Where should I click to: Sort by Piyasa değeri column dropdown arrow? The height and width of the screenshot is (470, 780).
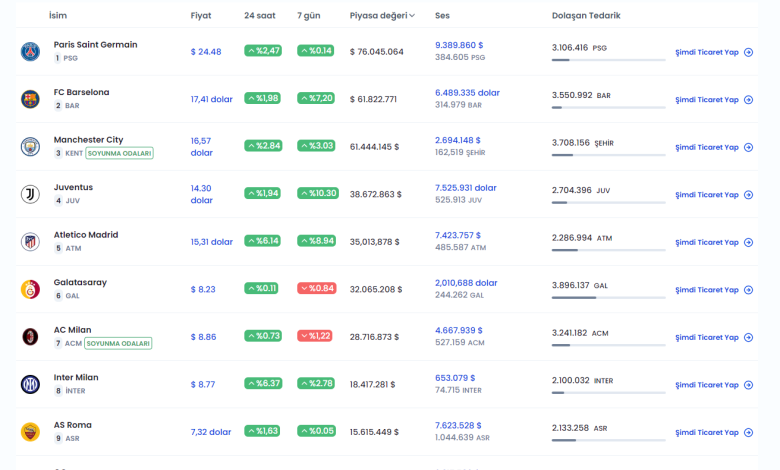pyautogui.click(x=412, y=16)
